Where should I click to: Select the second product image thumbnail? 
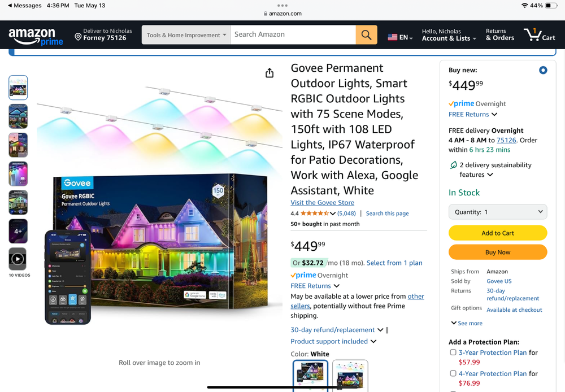tap(18, 116)
